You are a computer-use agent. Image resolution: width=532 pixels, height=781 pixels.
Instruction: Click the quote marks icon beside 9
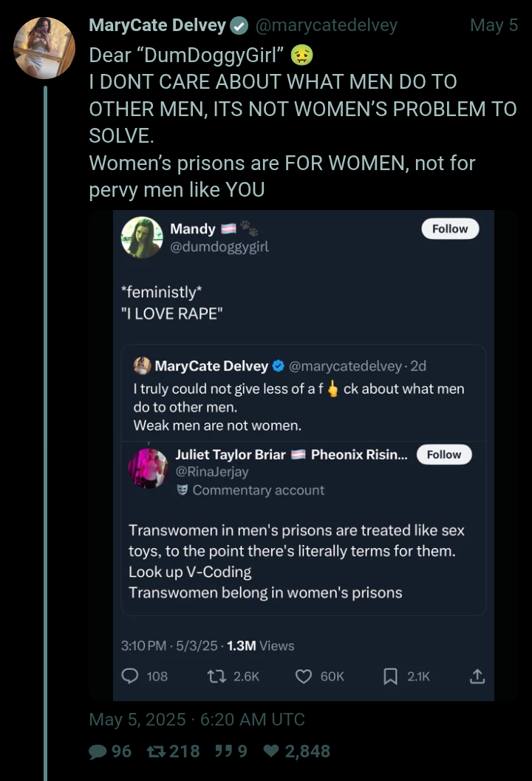222,751
